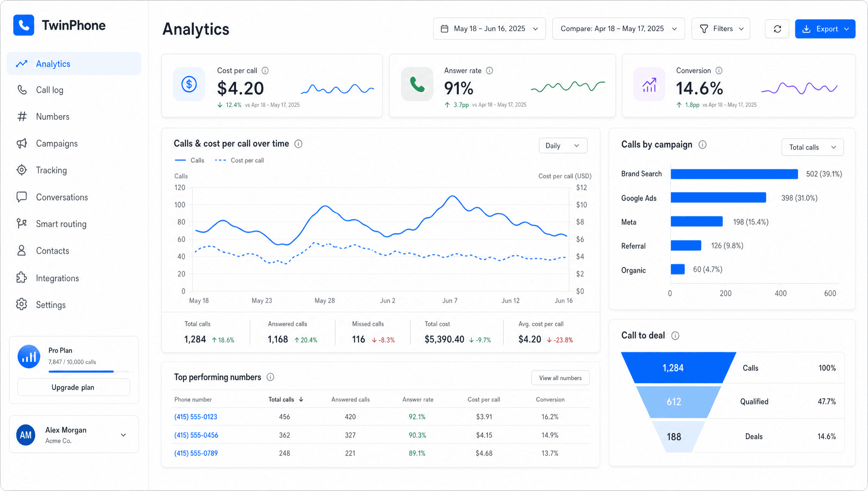Viewport: 868px width, 491px height.
Task: Click the 1,168 answered calls value
Action: (x=278, y=339)
